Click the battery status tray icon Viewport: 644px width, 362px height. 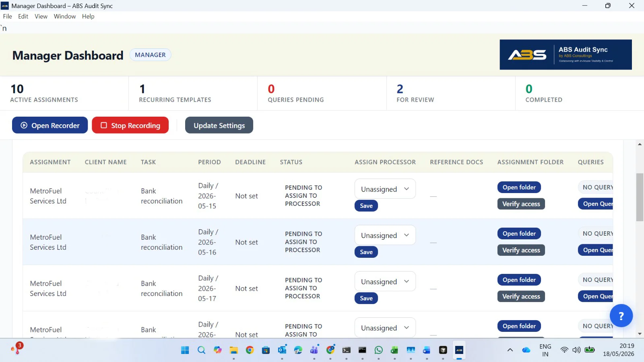[590, 350]
